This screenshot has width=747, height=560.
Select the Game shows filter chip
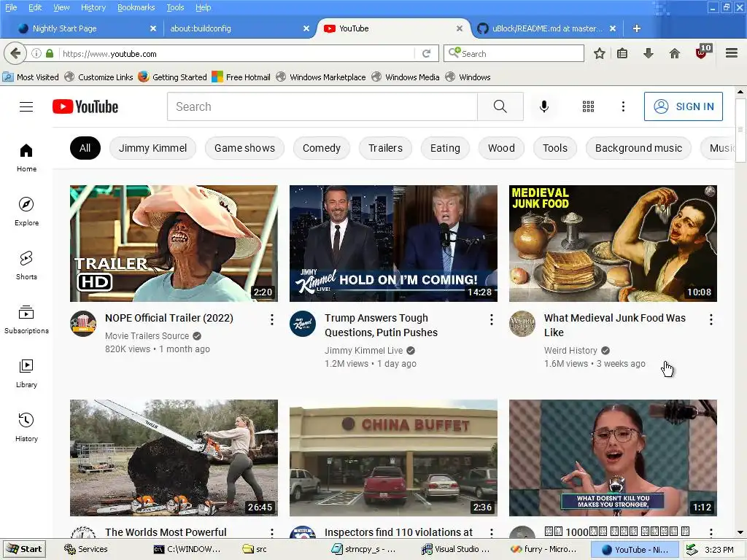coord(244,148)
